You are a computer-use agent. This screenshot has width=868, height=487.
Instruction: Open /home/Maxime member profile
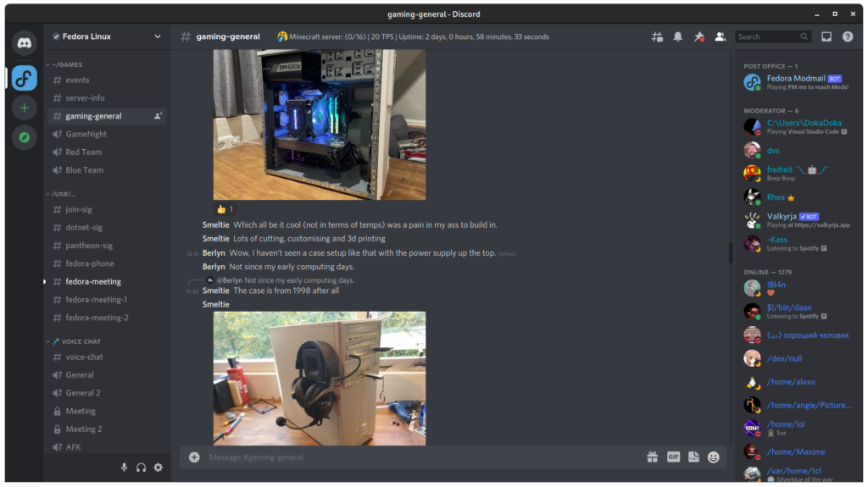(x=798, y=452)
